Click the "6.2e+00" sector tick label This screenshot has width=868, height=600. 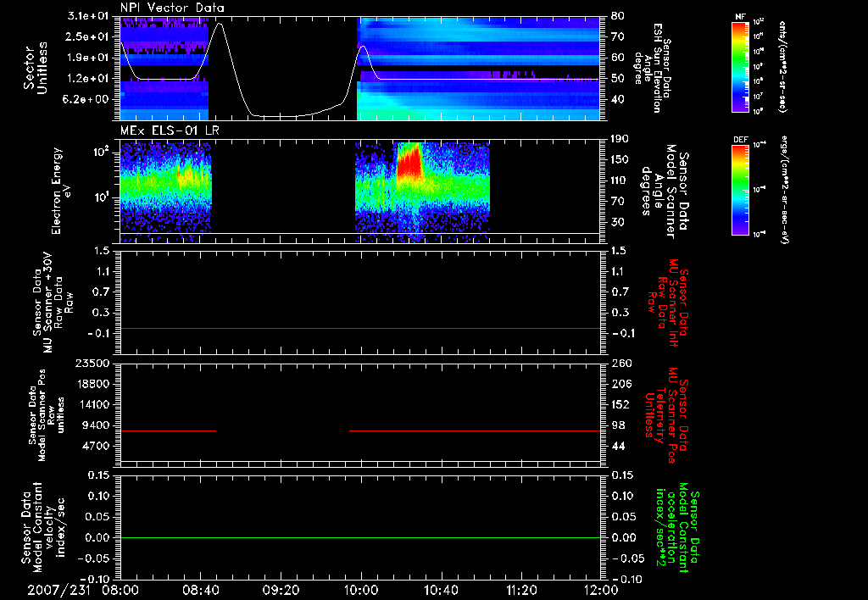click(87, 99)
